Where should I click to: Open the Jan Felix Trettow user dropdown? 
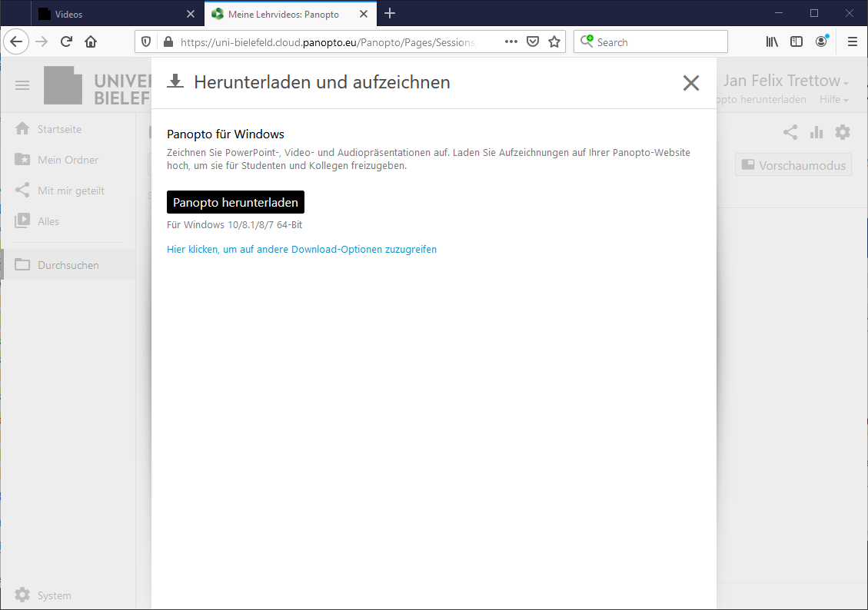786,81
